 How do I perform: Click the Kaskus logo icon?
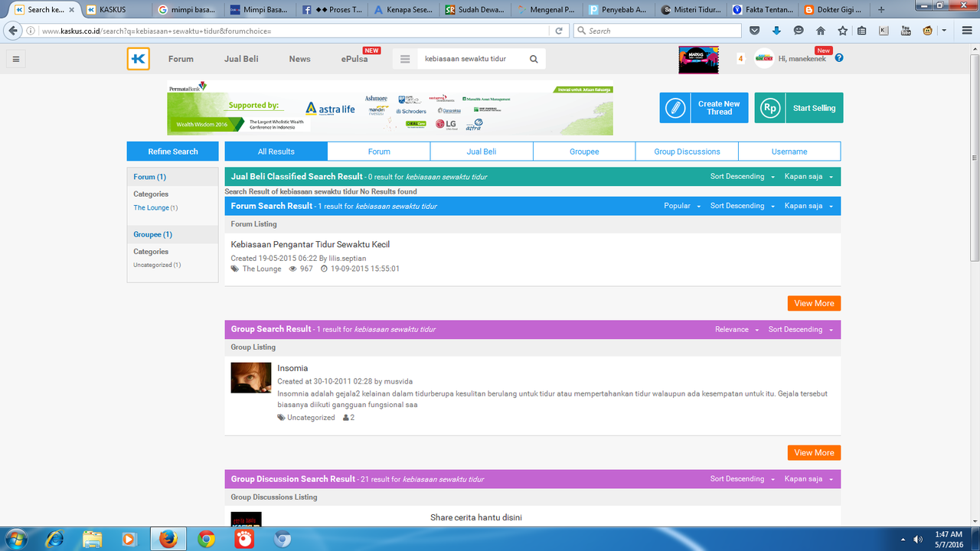139,59
